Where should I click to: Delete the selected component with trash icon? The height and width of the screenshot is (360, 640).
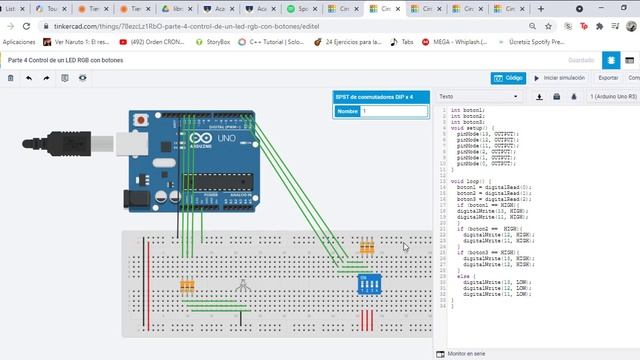click(11, 78)
